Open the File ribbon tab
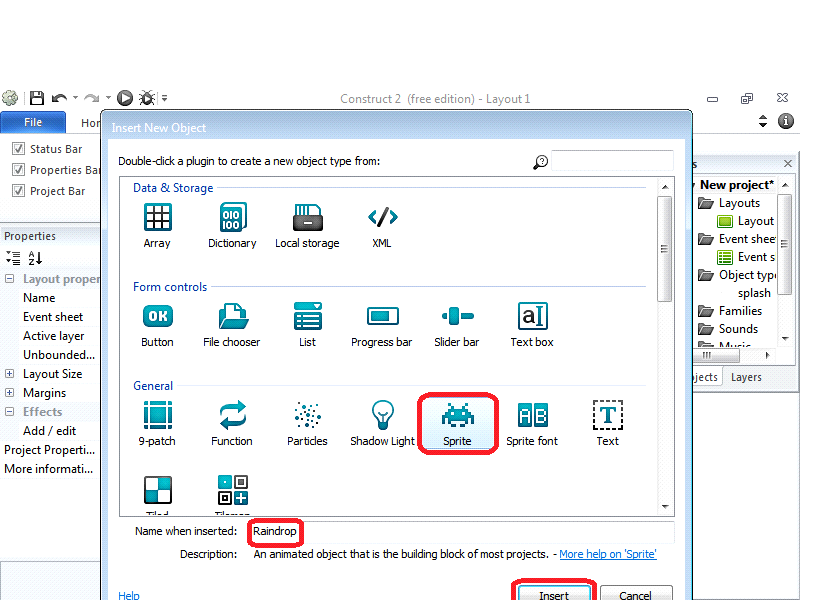Image resolution: width=819 pixels, height=600 pixels. coord(33,122)
